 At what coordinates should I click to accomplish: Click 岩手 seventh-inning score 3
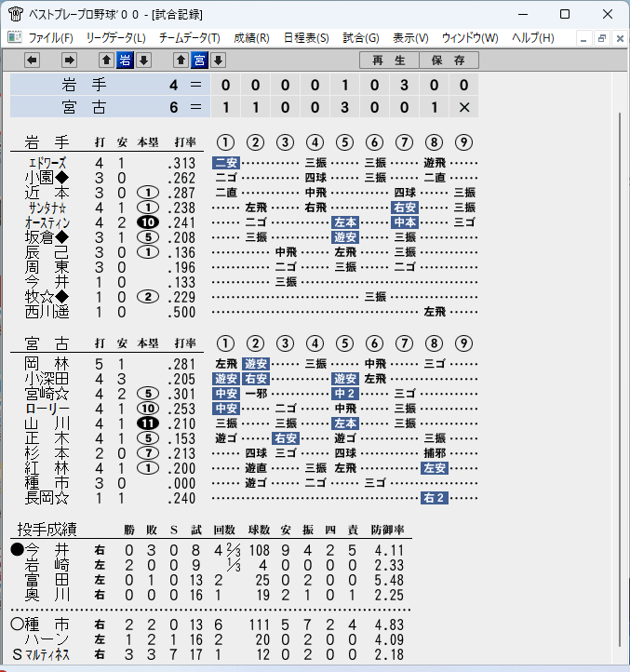pos(404,85)
